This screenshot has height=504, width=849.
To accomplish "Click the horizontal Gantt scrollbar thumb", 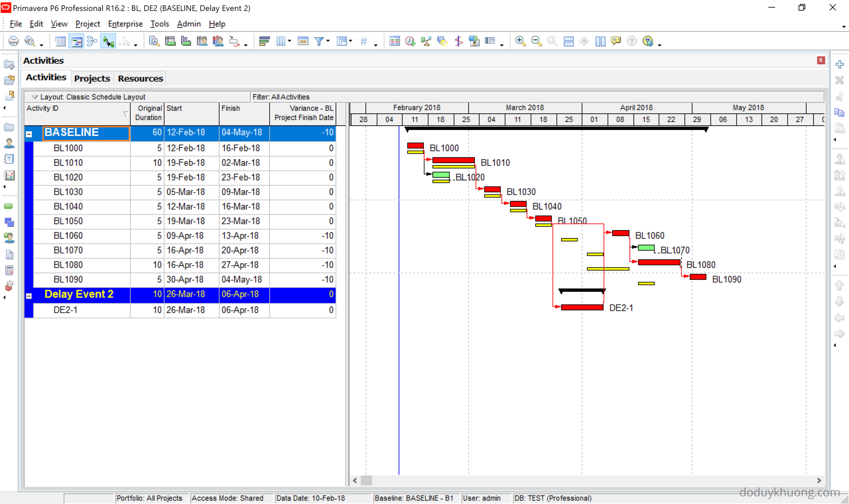I will (366, 480).
